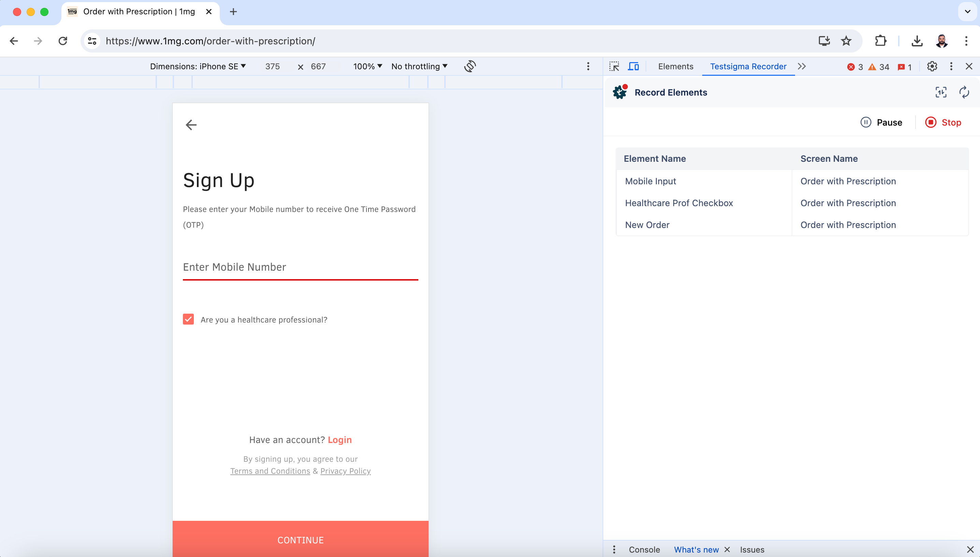The height and width of the screenshot is (557, 980).
Task: Show more DevTools tabs chevron
Action: coord(802,66)
